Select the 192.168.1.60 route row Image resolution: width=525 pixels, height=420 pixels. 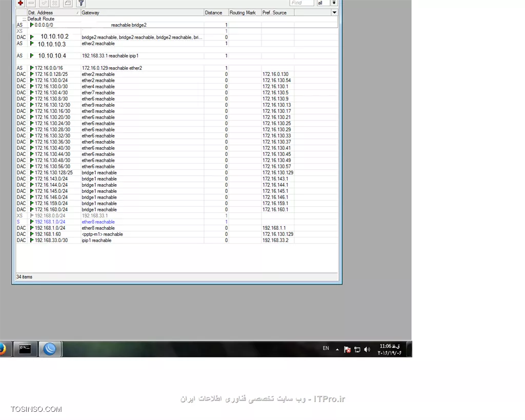[177, 234]
